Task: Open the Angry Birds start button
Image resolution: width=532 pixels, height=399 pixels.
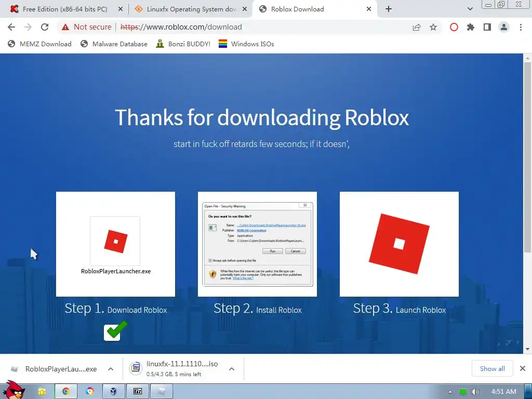Action: [14, 390]
